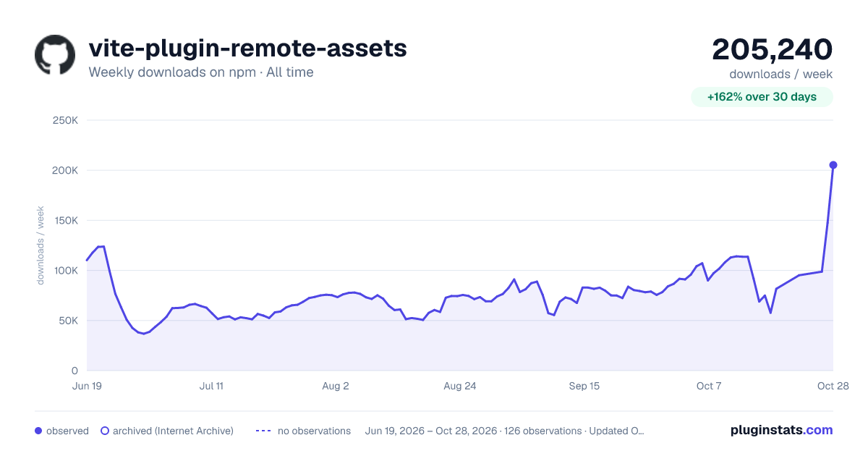Click the vite-plugin-remote-assets title
868x456 pixels.
247,48
